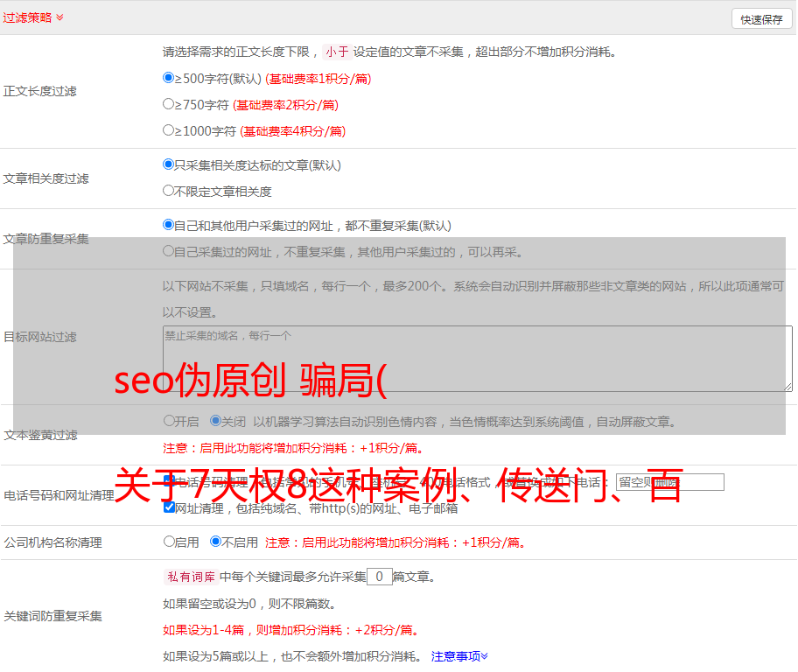The width and height of the screenshot is (798, 672).
Task: Click the 基础费率4积分/篇 text
Action: coord(292,131)
